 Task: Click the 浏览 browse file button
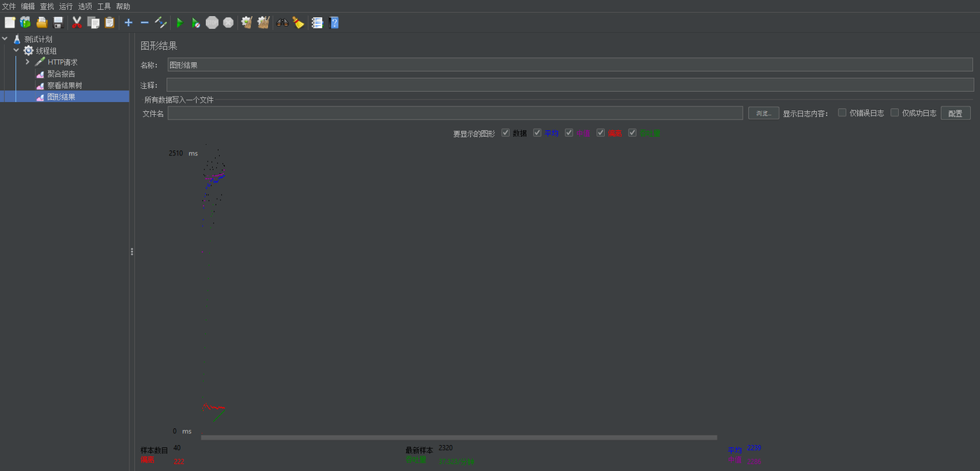(x=763, y=113)
